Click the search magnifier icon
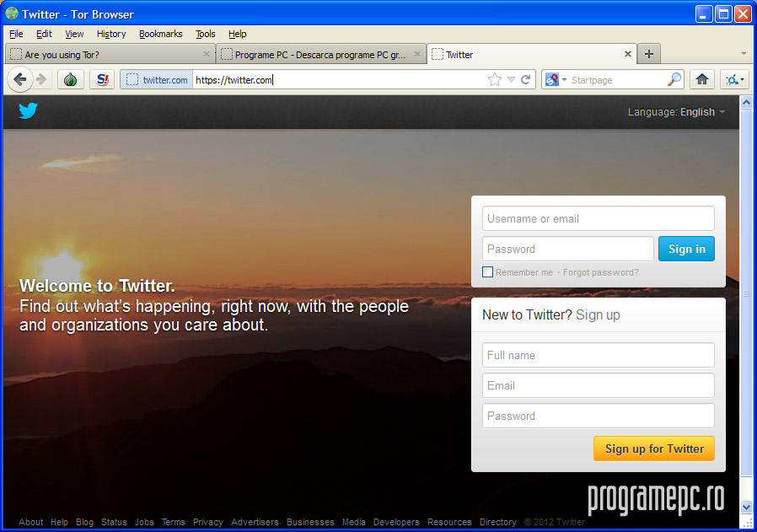 point(674,79)
